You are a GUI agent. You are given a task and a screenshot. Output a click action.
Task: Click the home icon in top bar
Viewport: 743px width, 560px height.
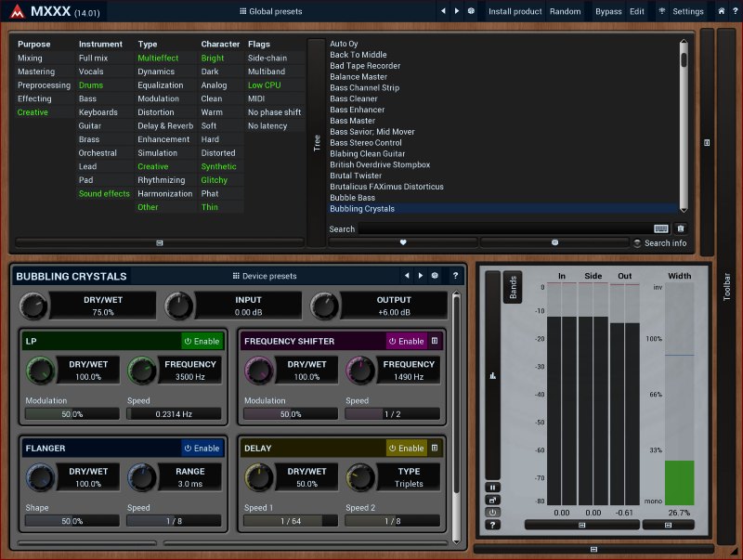tap(721, 11)
